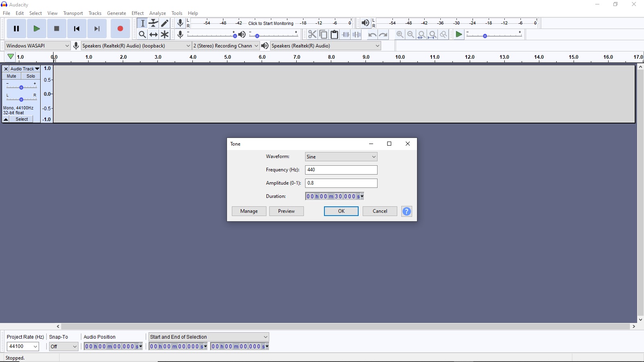
Task: Toggle the Pause button
Action: (x=17, y=29)
